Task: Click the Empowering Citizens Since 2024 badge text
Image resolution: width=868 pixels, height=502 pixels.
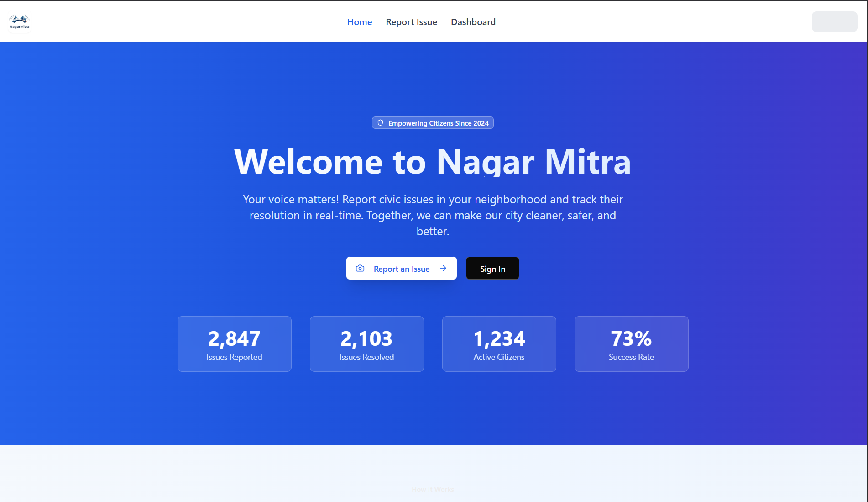Action: tap(438, 123)
